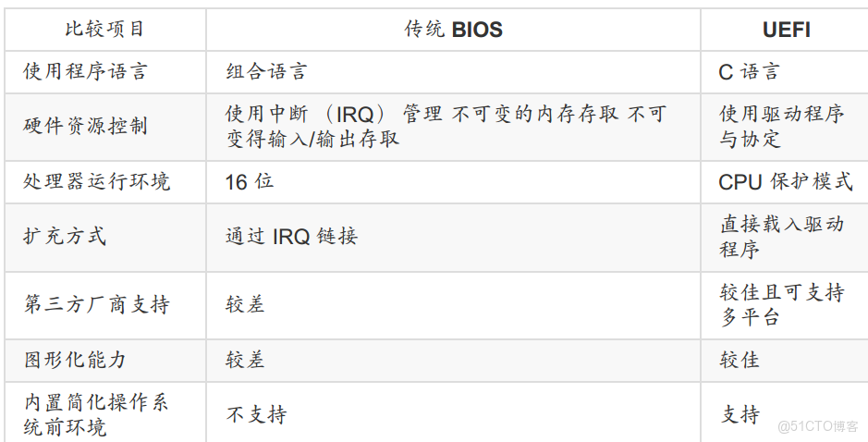Select the 处理器运行环境 row label
This screenshot has height=442, width=868.
(x=97, y=181)
